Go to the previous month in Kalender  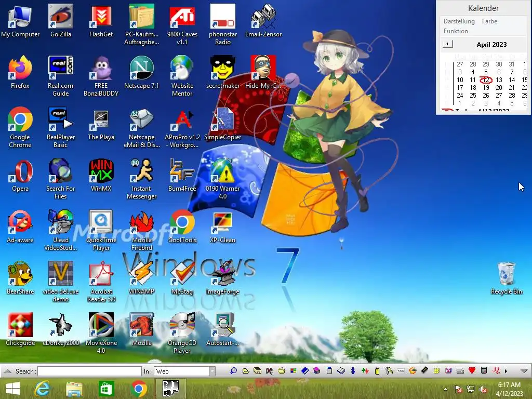pos(447,44)
